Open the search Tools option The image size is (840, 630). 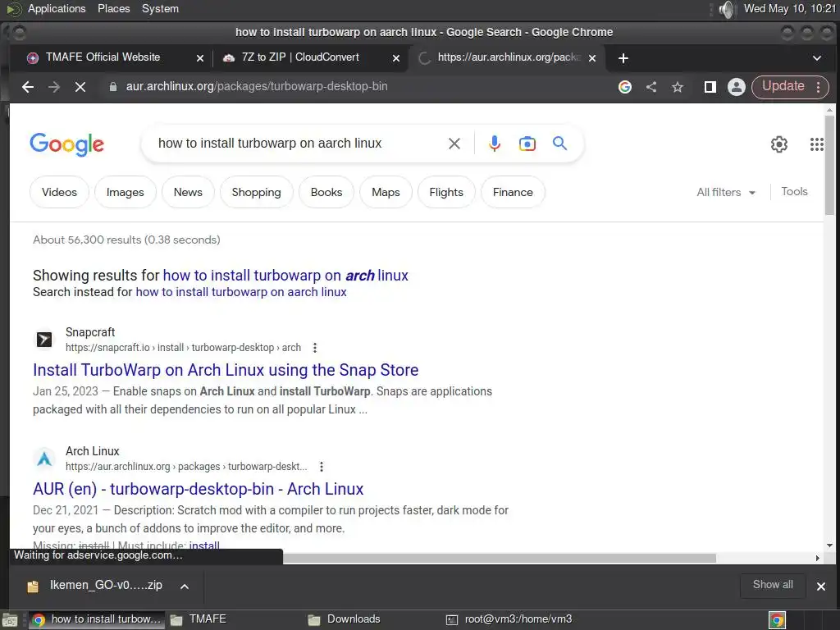794,192
